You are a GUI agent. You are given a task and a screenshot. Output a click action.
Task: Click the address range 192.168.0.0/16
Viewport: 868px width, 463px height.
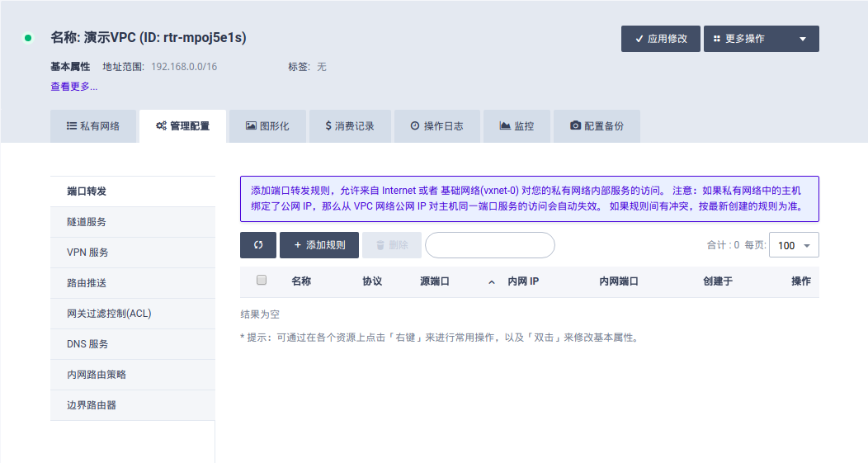184,67
